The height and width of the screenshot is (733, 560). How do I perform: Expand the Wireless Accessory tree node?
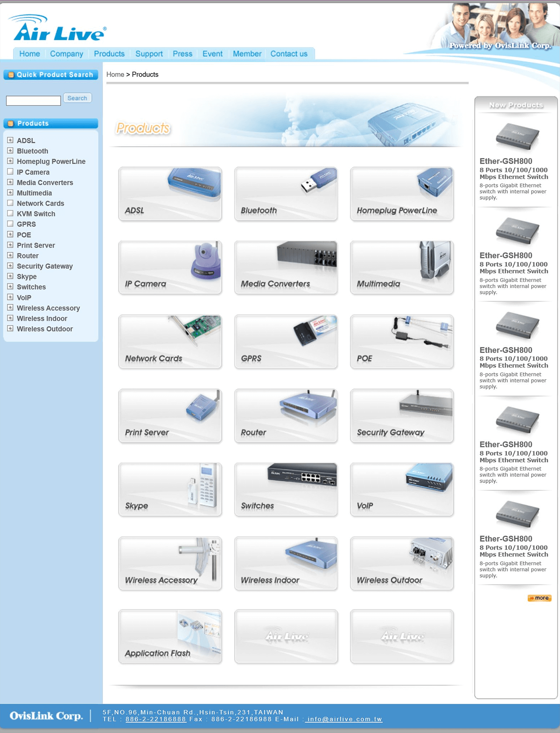[10, 308]
